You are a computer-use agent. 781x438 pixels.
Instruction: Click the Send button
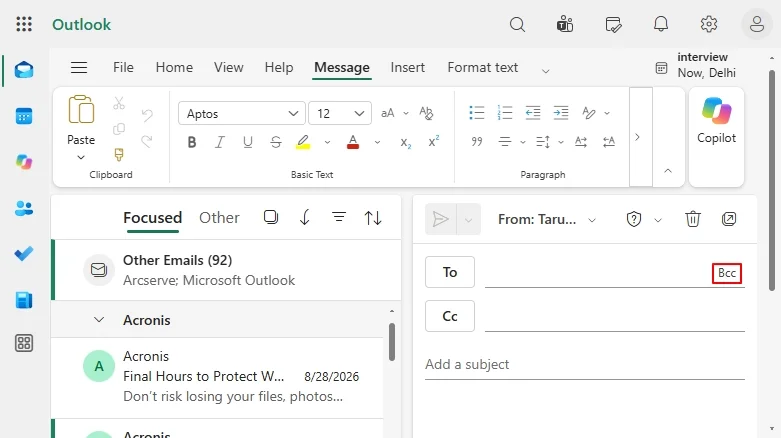point(441,219)
